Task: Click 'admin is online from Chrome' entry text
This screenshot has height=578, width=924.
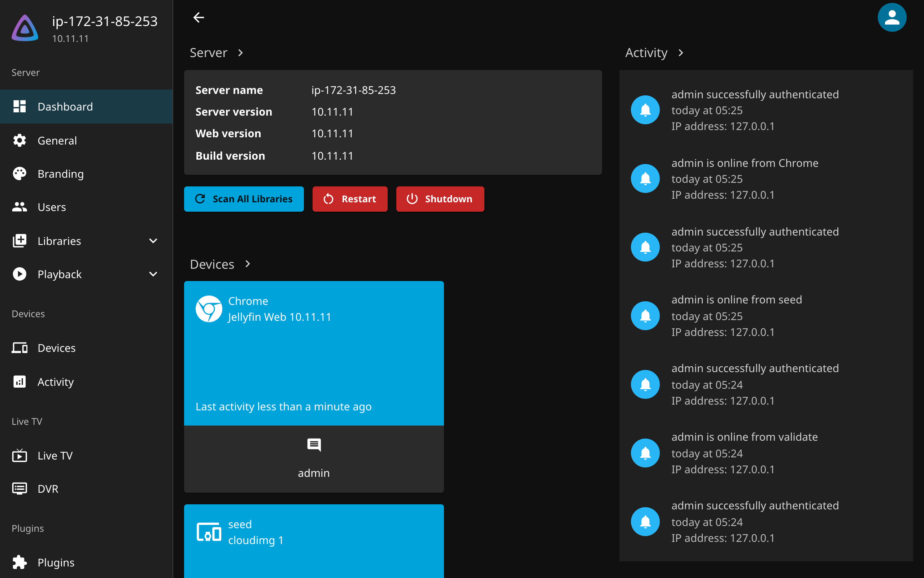Action: click(745, 163)
